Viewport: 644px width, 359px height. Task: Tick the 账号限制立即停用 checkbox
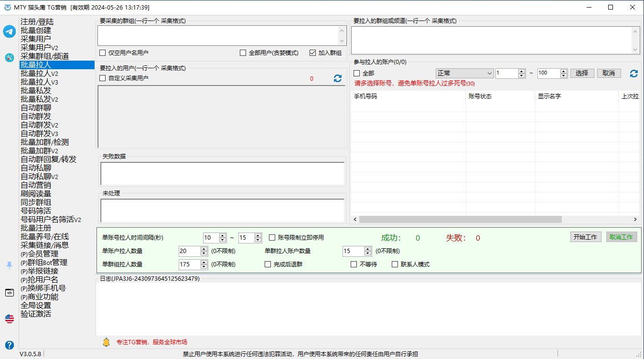[272, 237]
